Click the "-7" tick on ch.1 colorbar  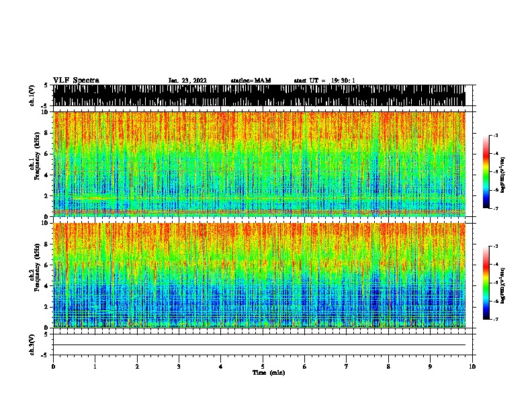click(x=496, y=208)
